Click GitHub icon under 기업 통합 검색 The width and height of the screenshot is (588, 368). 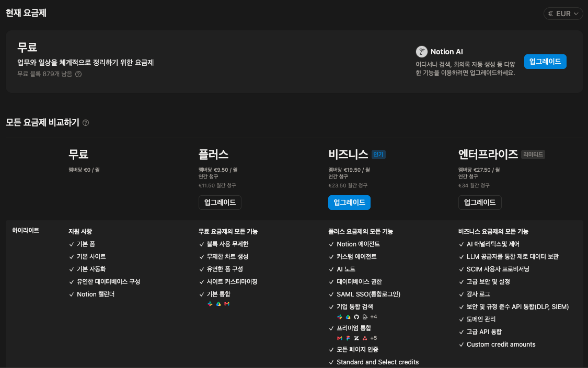click(x=356, y=317)
